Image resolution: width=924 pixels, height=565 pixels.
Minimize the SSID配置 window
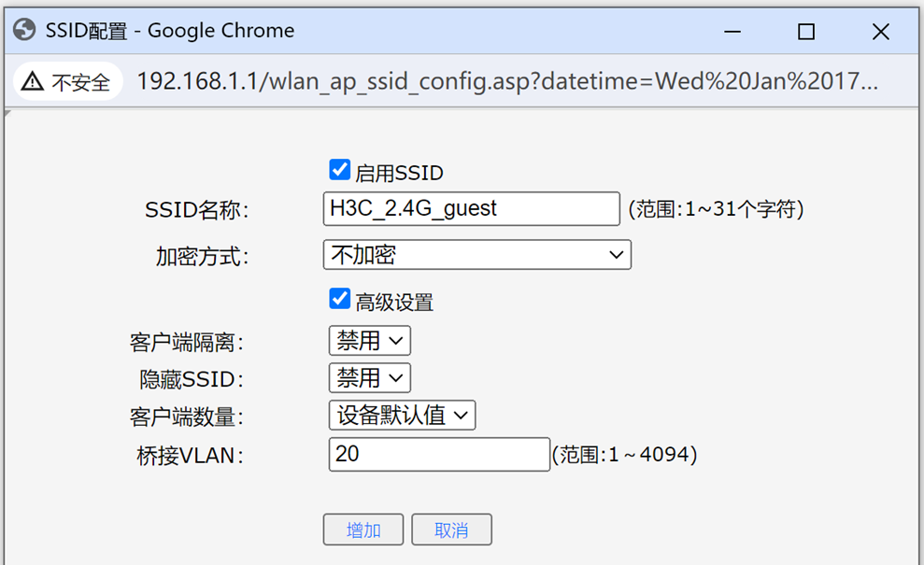coord(732,31)
